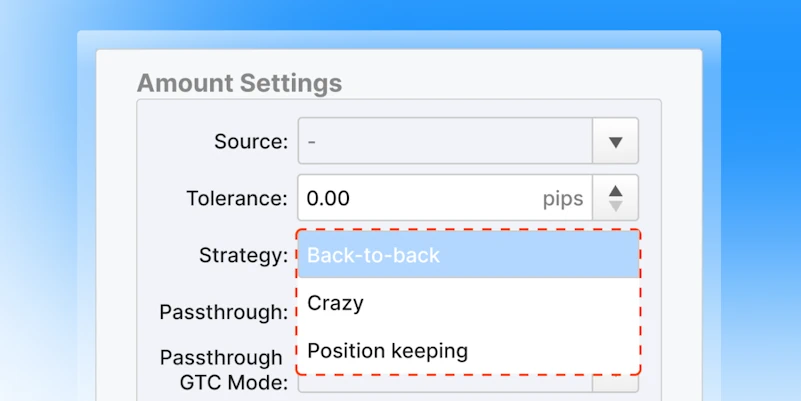The height and width of the screenshot is (401, 801).
Task: Decrease Tolerance with the down arrow
Action: click(x=616, y=206)
